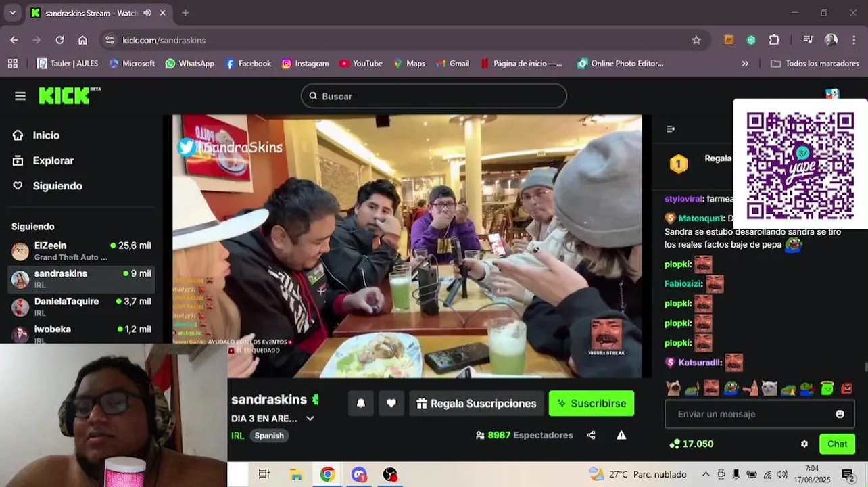868x487 pixels.
Task: Mute tab via speaker icon
Action: click(147, 13)
